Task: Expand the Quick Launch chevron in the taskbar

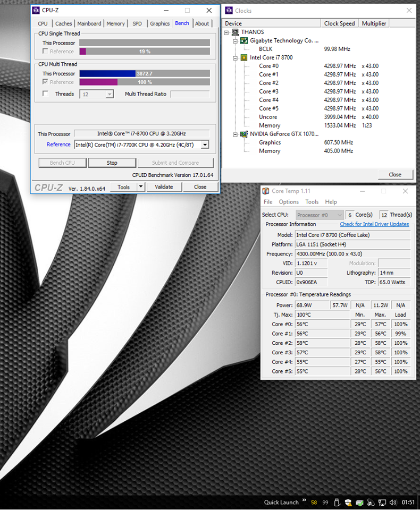Action: [x=304, y=500]
